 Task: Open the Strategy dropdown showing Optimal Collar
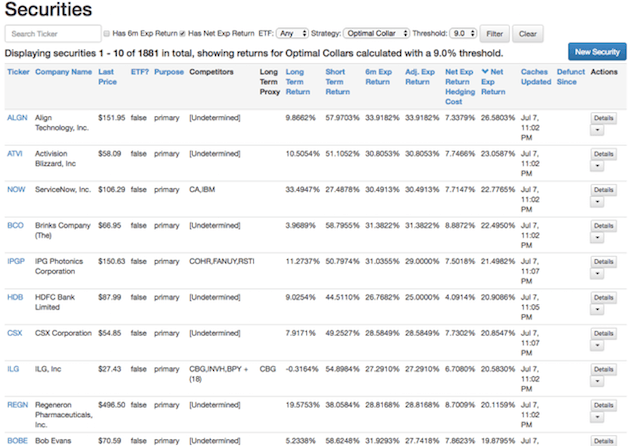point(376,34)
